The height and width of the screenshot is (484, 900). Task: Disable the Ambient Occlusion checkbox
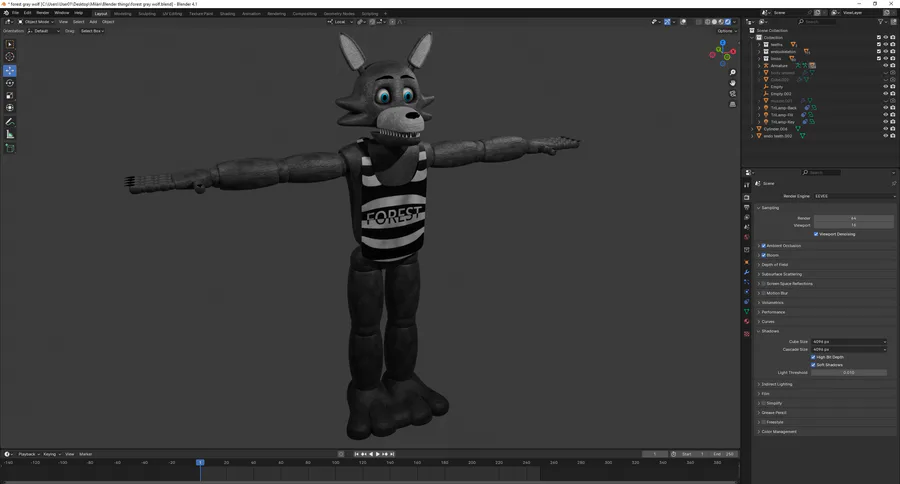click(x=763, y=246)
